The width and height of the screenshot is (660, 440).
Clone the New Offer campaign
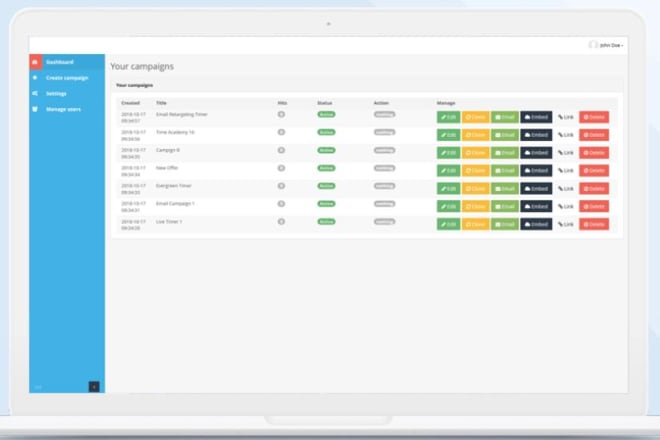476,171
